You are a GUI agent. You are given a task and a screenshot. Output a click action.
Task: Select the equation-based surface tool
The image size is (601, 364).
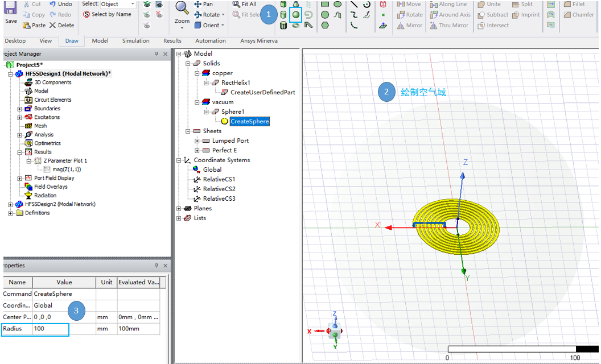[x=337, y=15]
